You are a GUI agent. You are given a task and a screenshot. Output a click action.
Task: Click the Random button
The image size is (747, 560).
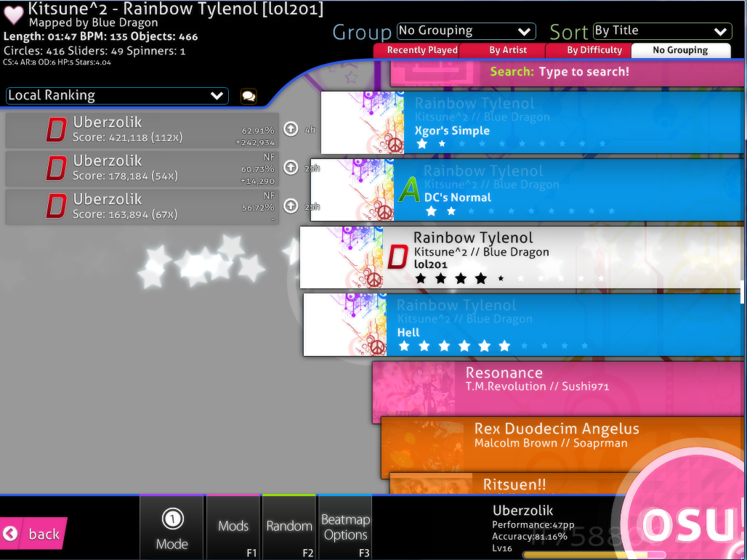point(289,527)
